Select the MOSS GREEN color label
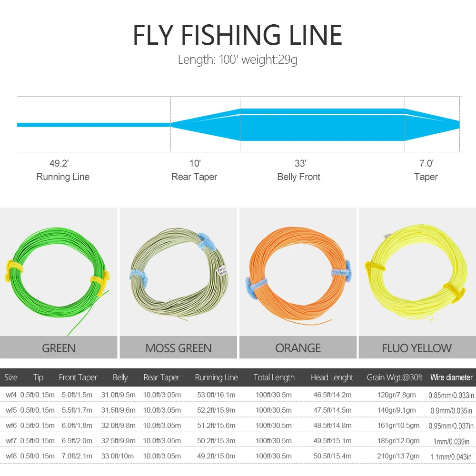This screenshot has height=476, width=476. pos(178,348)
